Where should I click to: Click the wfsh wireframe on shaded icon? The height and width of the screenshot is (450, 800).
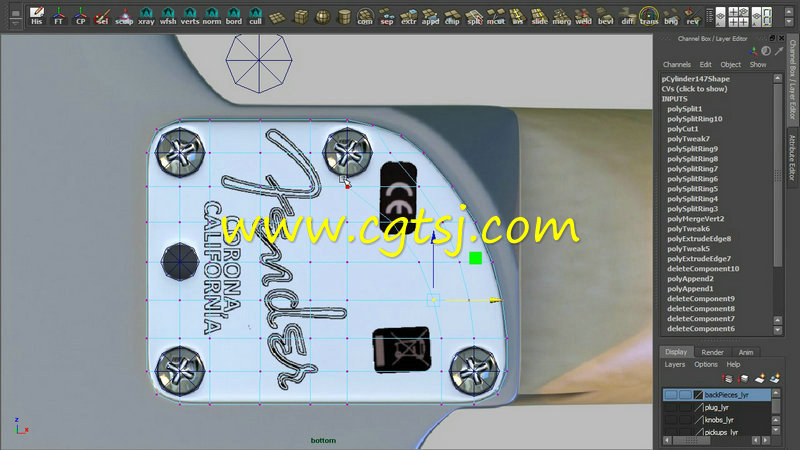coord(168,16)
